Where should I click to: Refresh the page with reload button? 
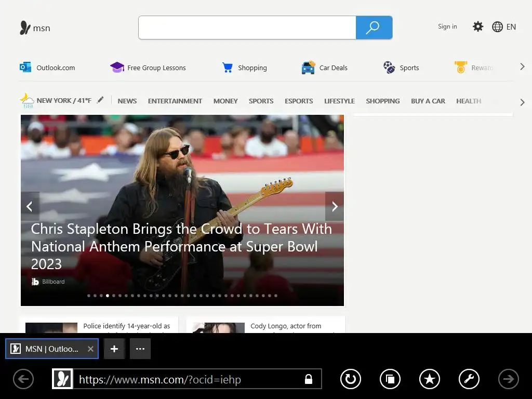(351, 379)
